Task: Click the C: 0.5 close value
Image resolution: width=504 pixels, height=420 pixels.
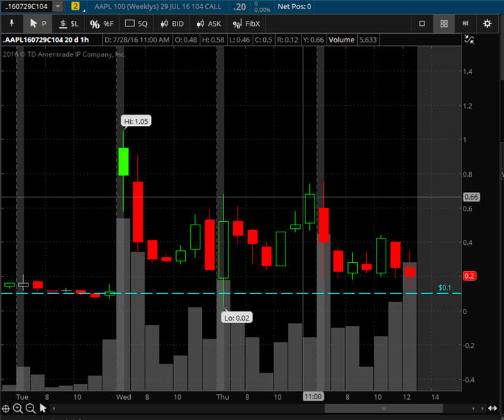Action: [264, 40]
